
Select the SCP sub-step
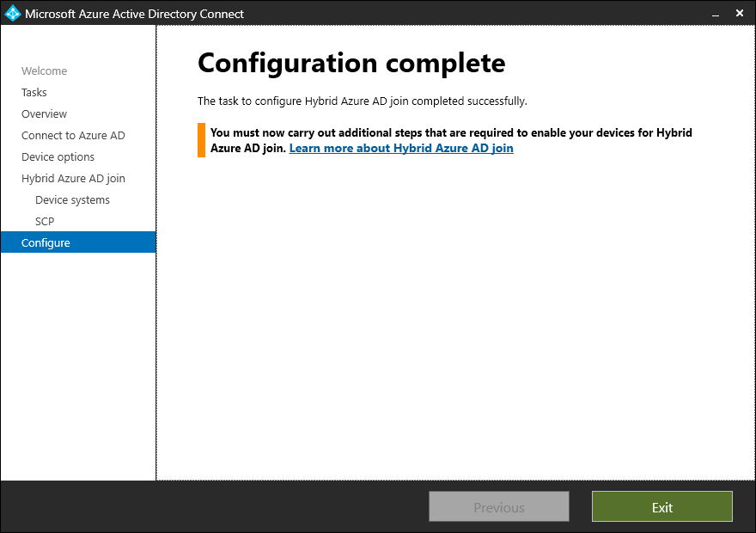[45, 222]
